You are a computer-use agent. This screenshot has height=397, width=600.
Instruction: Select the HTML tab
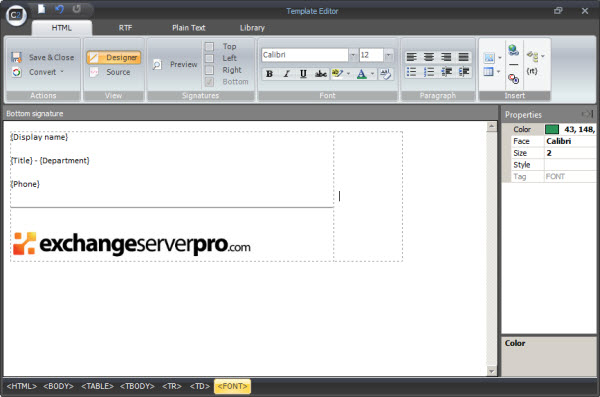point(62,28)
